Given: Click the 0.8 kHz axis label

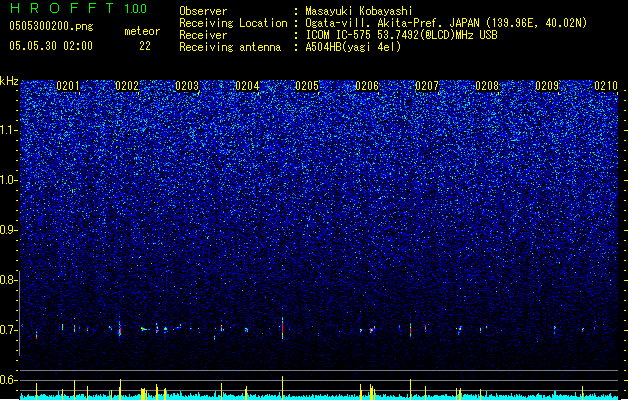Looking at the screenshot, I should point(8,280).
